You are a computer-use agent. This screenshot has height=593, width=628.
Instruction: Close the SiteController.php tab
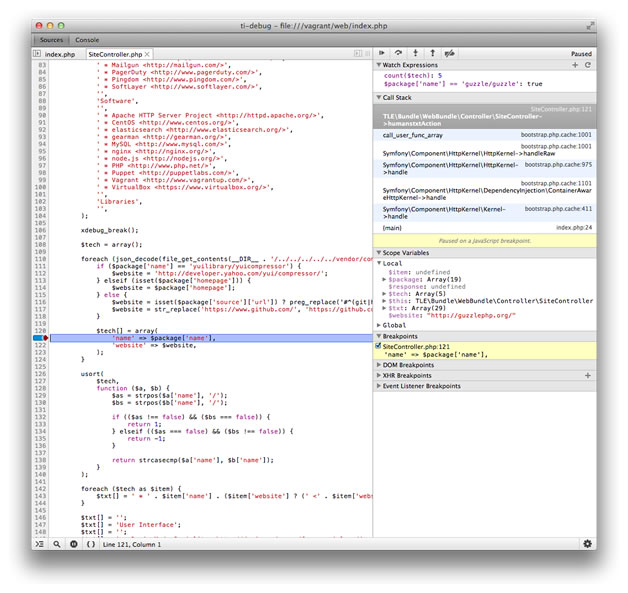148,53
